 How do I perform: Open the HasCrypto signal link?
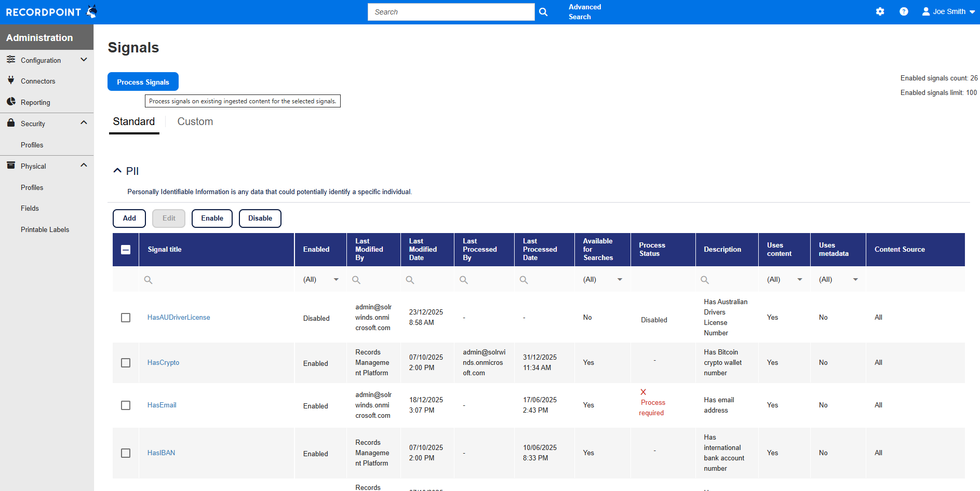[163, 362]
